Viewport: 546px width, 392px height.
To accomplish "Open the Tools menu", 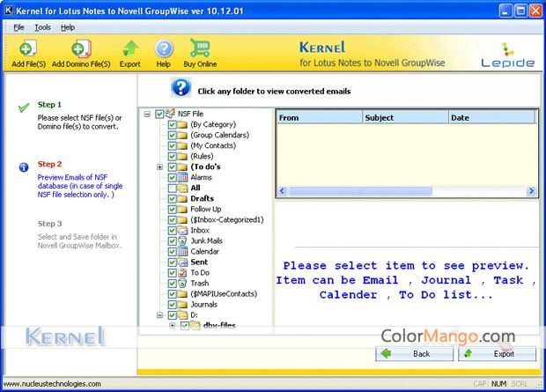I will click(x=42, y=27).
